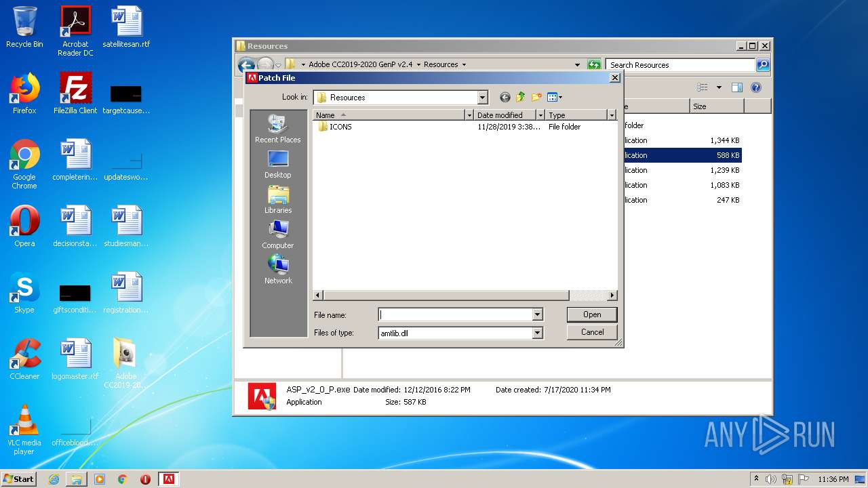Select Desktop in the places sidebar
The image size is (868, 488).
click(277, 164)
